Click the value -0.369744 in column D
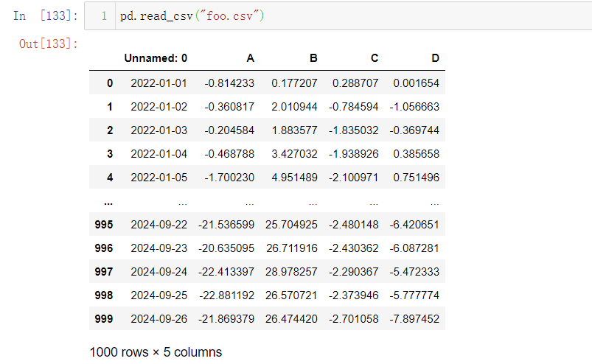592x364 pixels. tap(414, 130)
